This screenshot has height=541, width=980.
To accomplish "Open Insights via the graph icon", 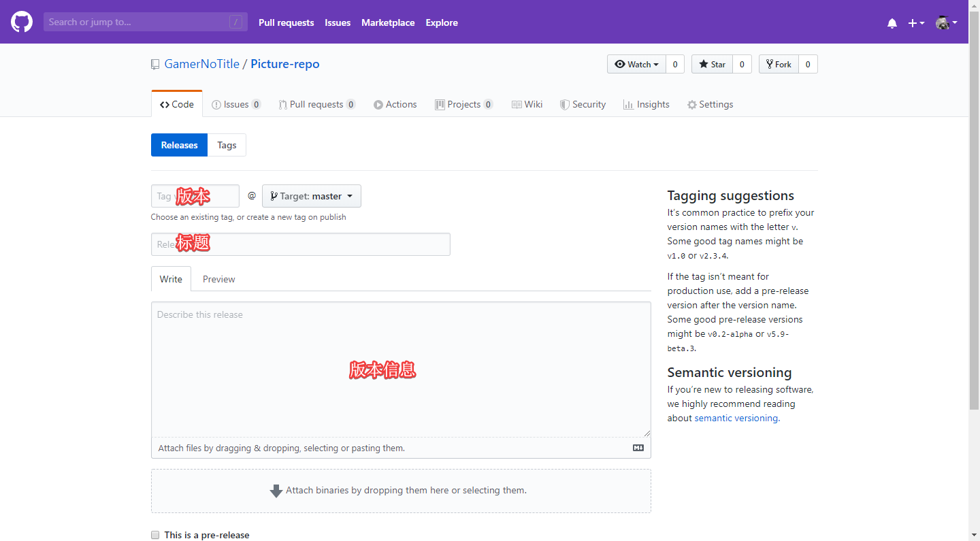I will (x=628, y=104).
